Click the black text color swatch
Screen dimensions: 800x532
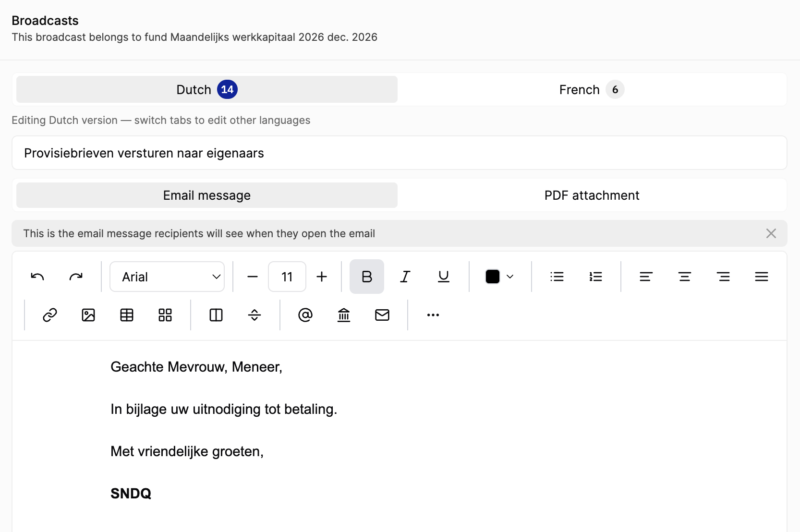click(x=493, y=277)
